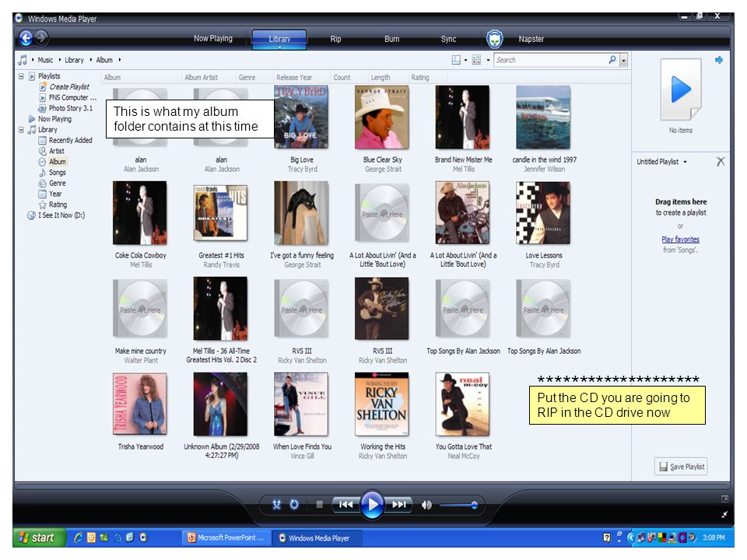Turn repeat on in playback controls
The height and width of the screenshot is (560, 747).
pos(294,505)
